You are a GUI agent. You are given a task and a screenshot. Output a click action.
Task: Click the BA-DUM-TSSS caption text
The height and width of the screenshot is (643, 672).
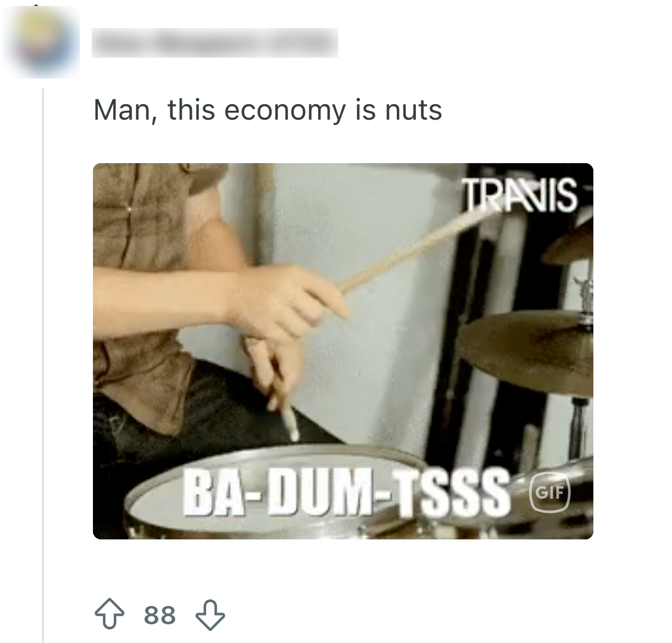347,492
